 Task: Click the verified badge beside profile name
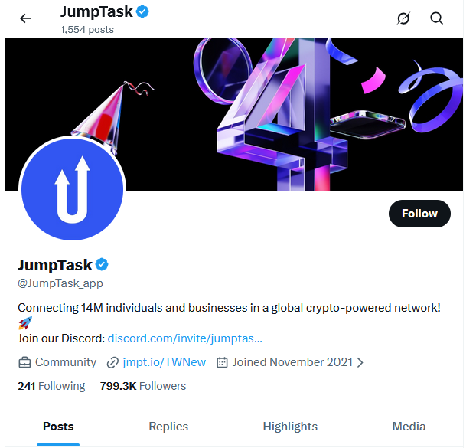click(x=102, y=265)
